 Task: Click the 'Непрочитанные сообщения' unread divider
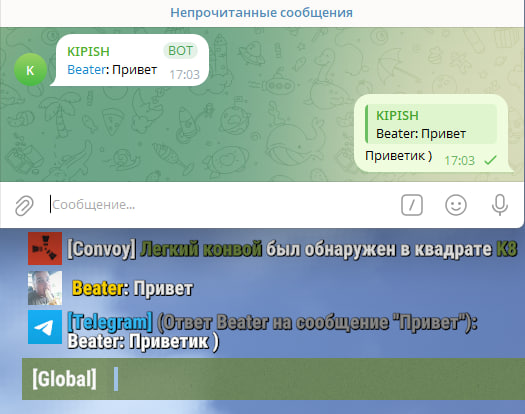click(x=261, y=13)
